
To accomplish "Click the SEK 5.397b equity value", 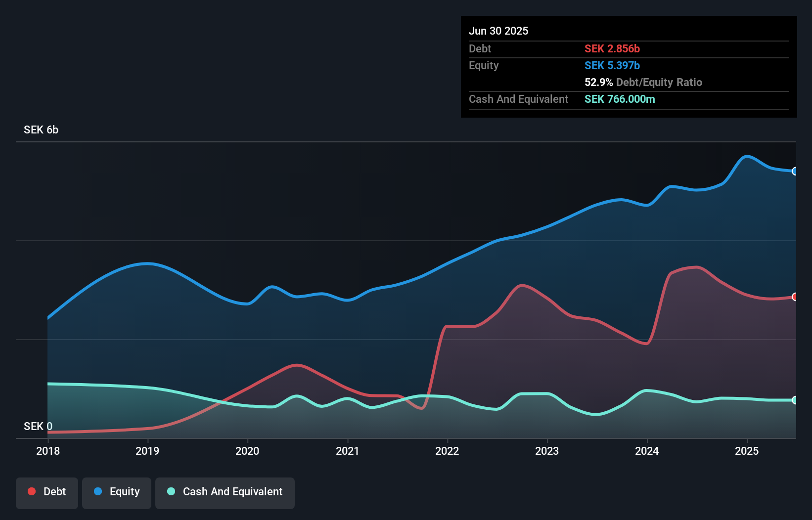I will [x=612, y=65].
